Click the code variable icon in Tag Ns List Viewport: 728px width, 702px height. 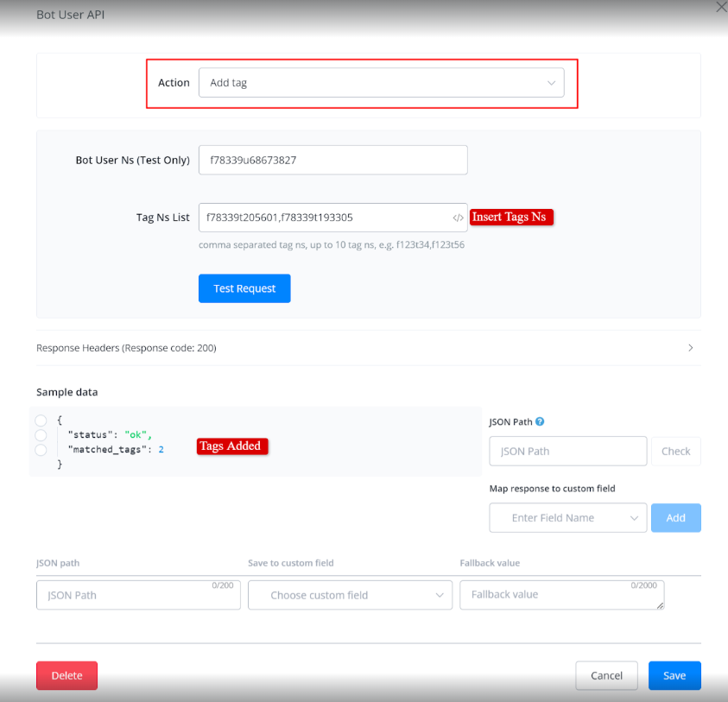pyautogui.click(x=458, y=218)
